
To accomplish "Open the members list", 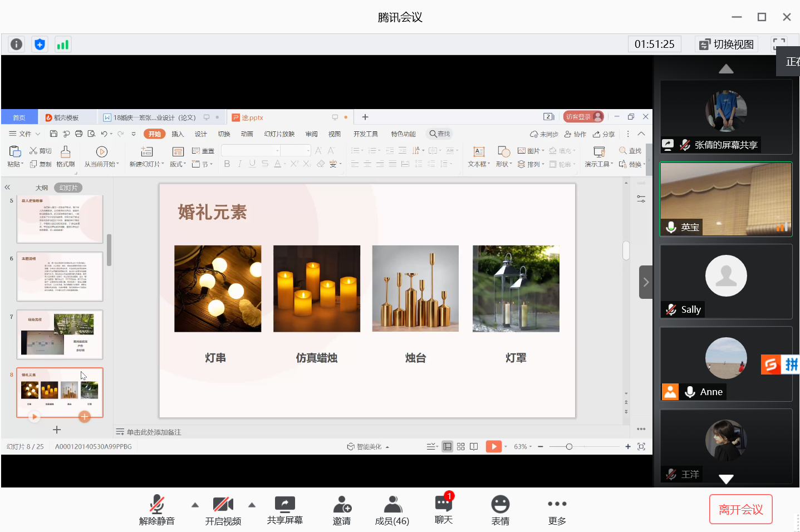I will 392,509.
